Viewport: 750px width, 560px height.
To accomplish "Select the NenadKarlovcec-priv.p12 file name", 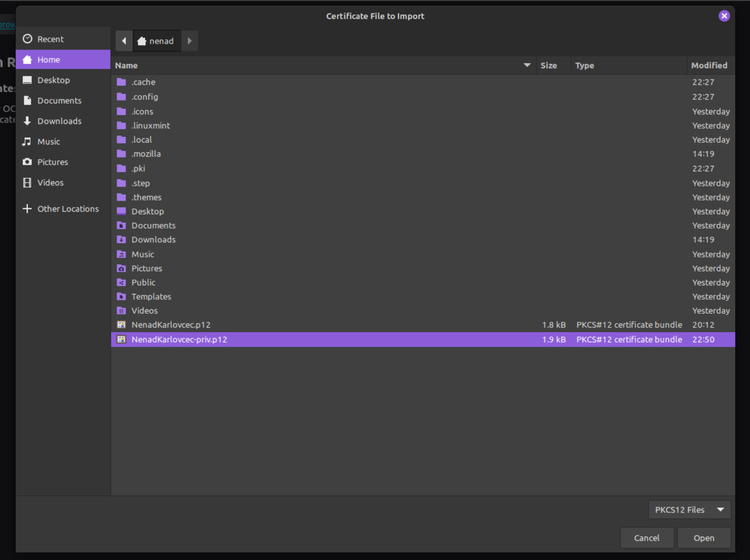I will (x=179, y=340).
